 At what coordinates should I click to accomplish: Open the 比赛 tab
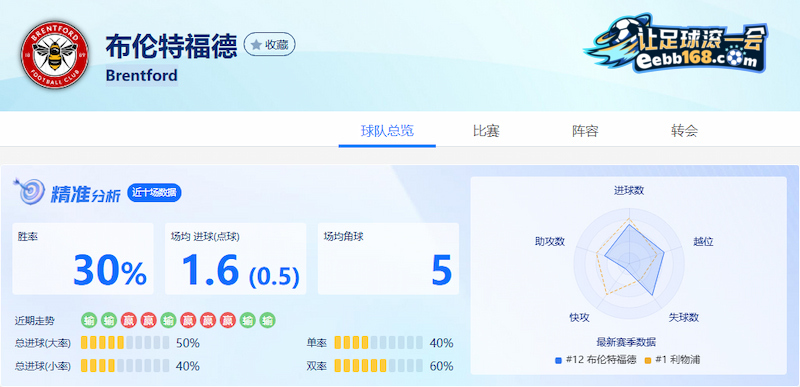tap(486, 131)
